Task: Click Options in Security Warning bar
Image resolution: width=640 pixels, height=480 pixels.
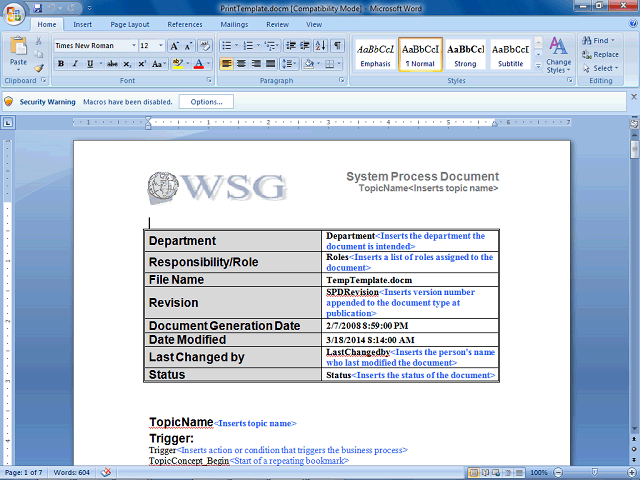Action: click(207, 102)
